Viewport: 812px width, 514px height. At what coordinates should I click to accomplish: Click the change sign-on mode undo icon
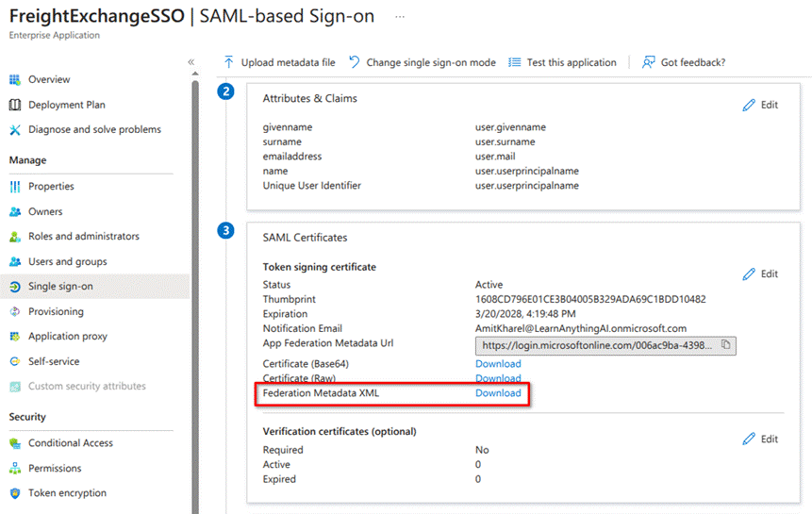tap(355, 62)
